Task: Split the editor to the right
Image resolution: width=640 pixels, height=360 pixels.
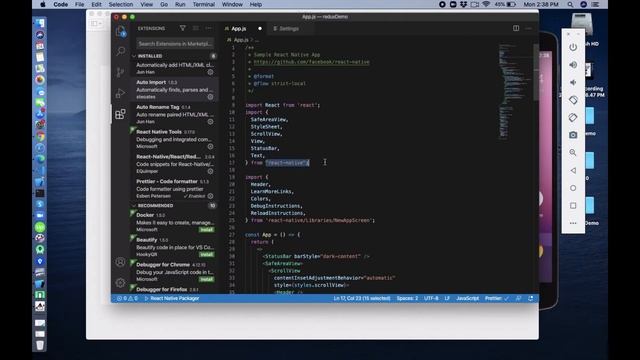Action: [516, 28]
